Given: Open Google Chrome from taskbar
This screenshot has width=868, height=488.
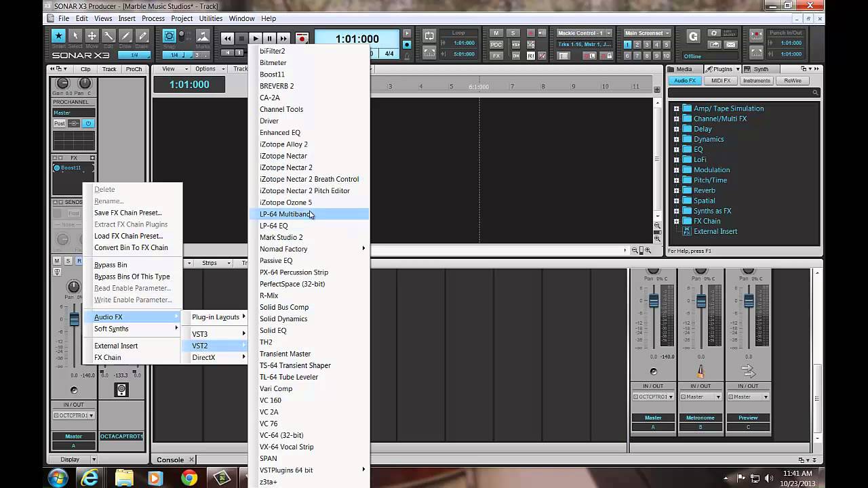Looking at the screenshot, I should (189, 478).
